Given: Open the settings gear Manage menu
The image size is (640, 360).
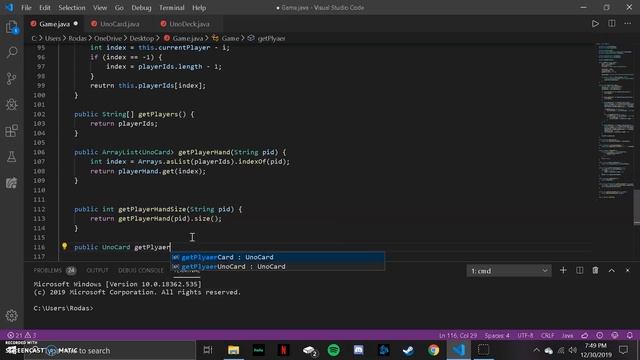Looking at the screenshot, I should coord(12,315).
